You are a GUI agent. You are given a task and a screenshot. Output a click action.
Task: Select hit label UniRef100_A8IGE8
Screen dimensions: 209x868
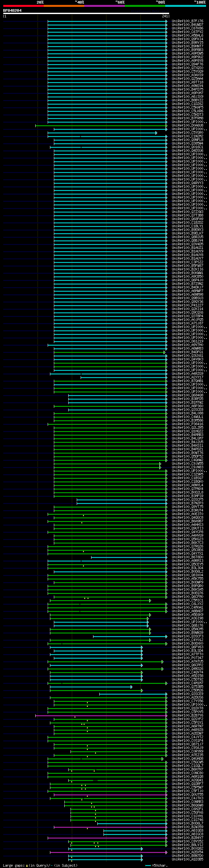187,831
